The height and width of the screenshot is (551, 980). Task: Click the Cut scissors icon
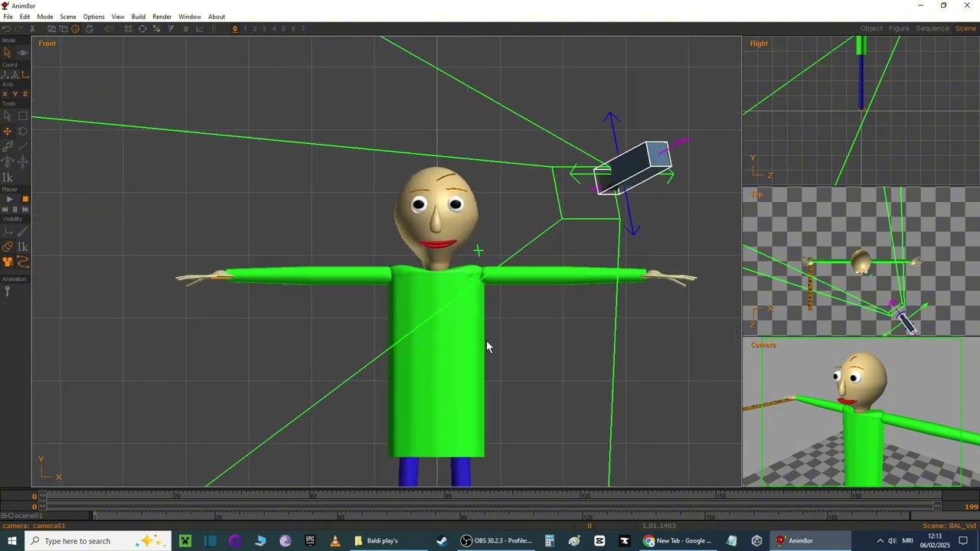(x=32, y=29)
